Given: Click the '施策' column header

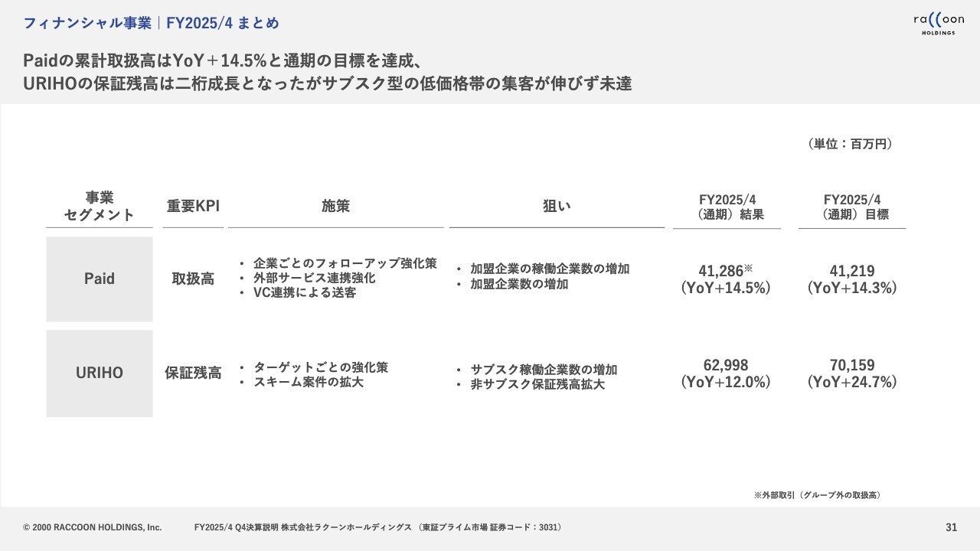Looking at the screenshot, I should 335,206.
